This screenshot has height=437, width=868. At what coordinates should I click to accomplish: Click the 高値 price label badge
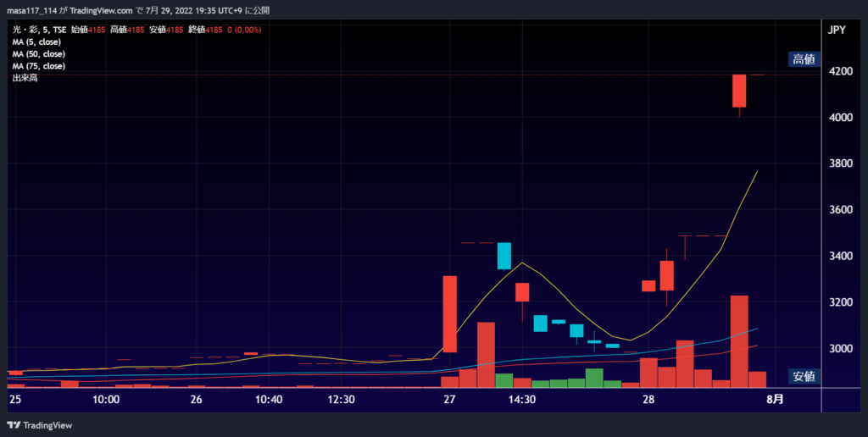tap(804, 59)
